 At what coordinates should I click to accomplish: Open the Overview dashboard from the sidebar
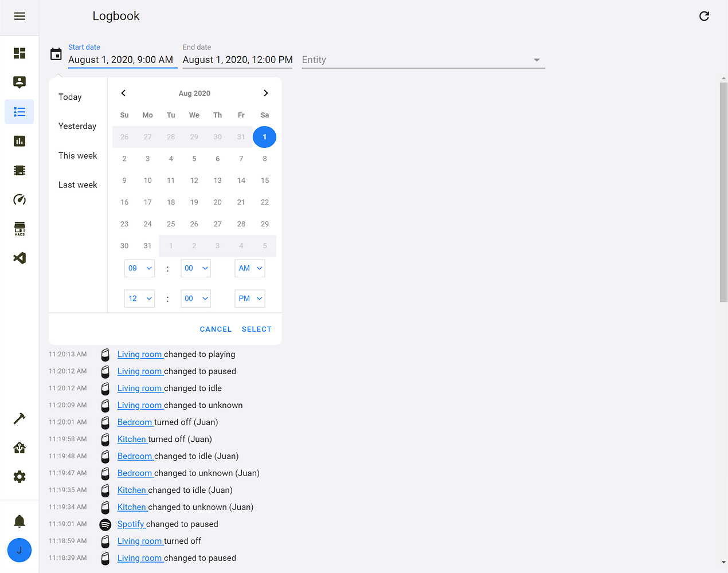19,53
